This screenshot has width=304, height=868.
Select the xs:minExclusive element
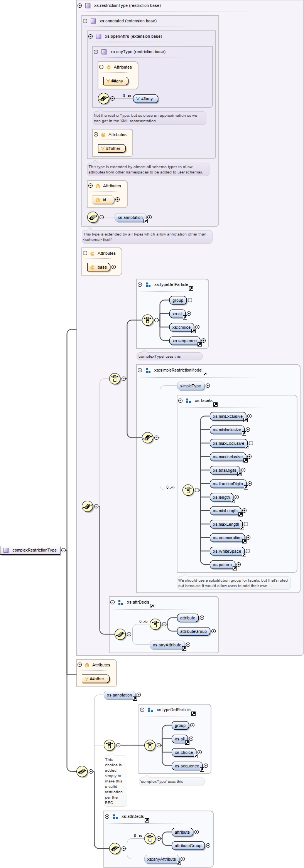click(227, 416)
